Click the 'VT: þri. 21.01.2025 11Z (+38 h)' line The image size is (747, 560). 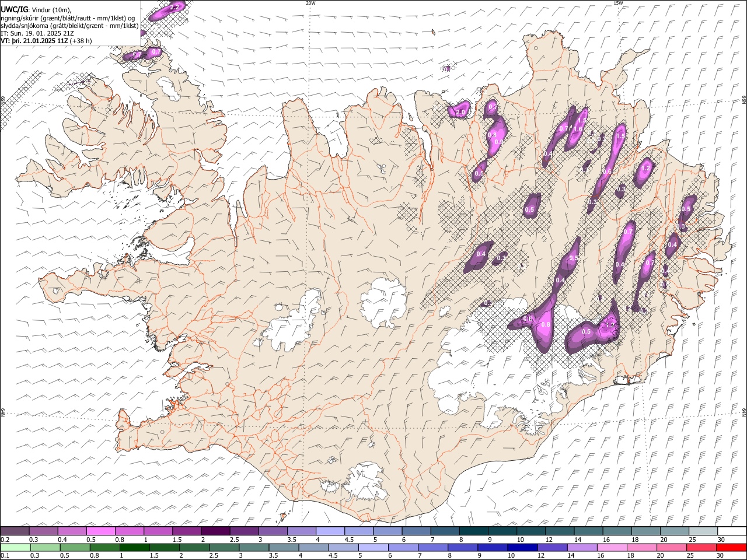(46, 41)
